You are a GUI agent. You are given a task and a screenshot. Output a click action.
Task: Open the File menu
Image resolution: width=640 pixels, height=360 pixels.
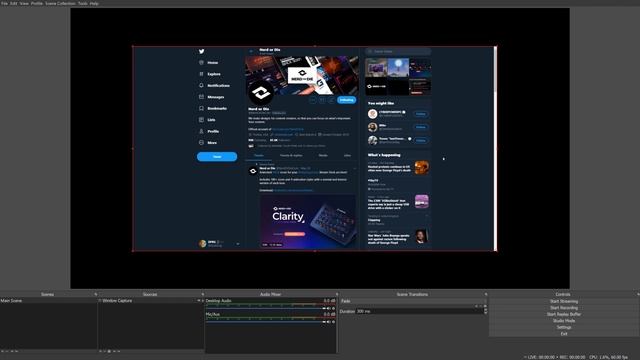tap(4, 3)
